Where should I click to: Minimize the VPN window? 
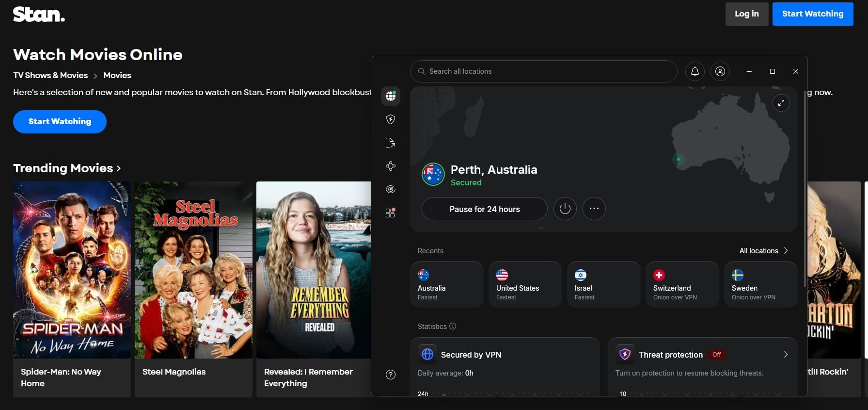click(x=749, y=71)
